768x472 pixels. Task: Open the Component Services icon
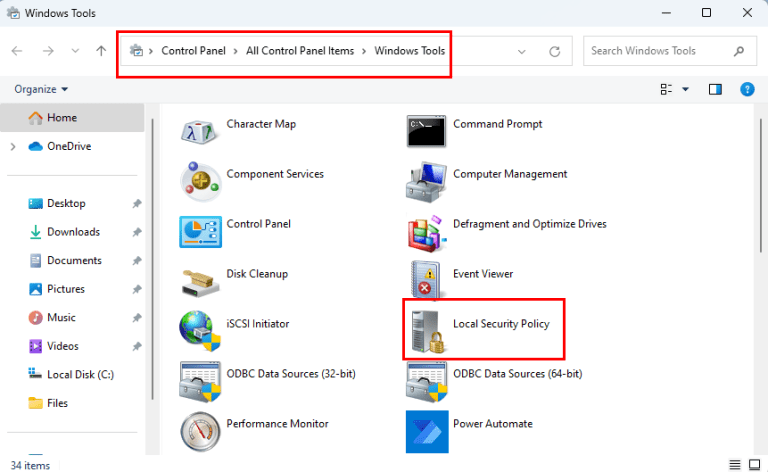[x=200, y=181]
